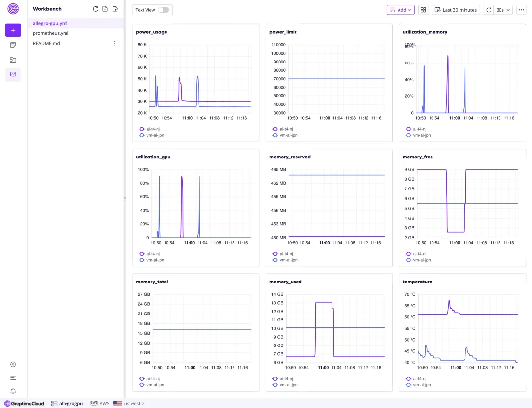The width and height of the screenshot is (532, 408).
Task: Open the query editor icon in the sidebar
Action: tap(13, 45)
